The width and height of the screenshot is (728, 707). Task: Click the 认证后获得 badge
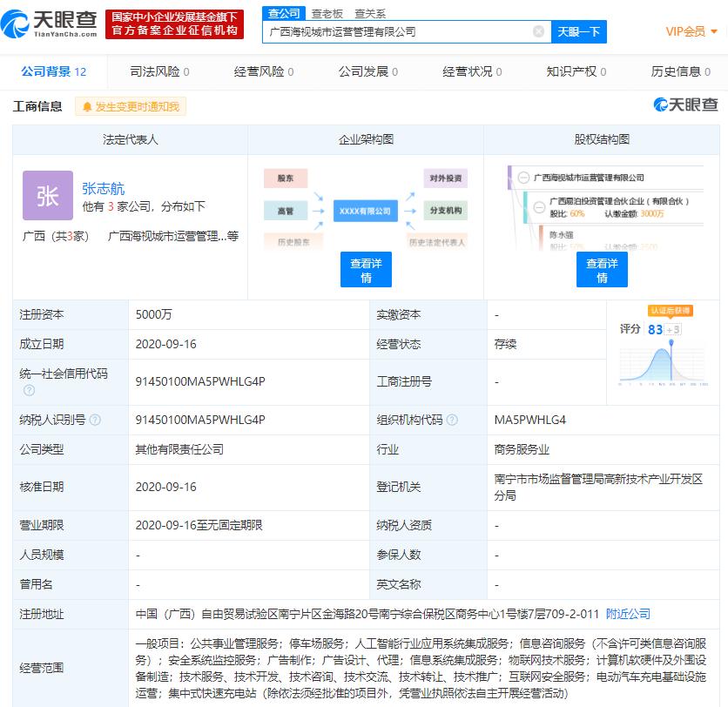[x=670, y=311]
